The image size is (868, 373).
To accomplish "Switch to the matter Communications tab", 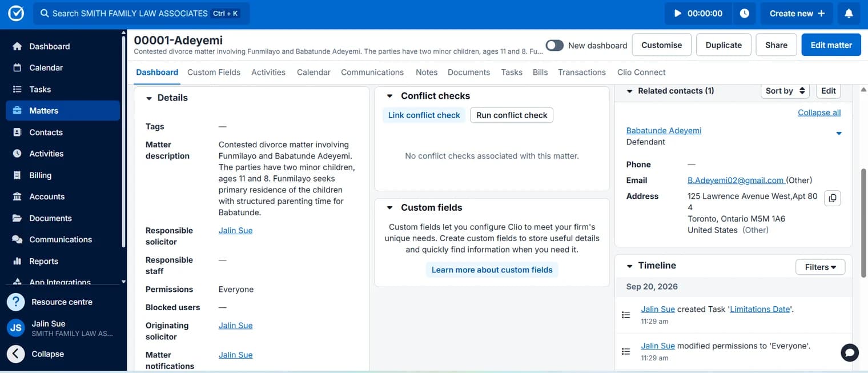I will pos(372,72).
